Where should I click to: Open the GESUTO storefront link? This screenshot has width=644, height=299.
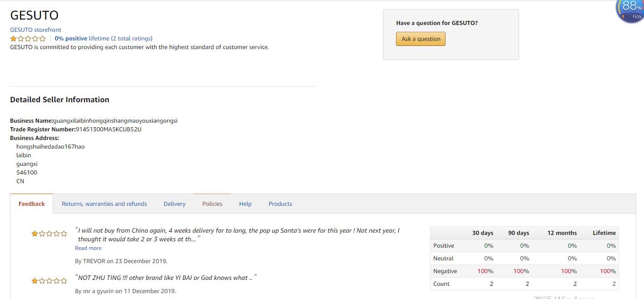(x=35, y=30)
